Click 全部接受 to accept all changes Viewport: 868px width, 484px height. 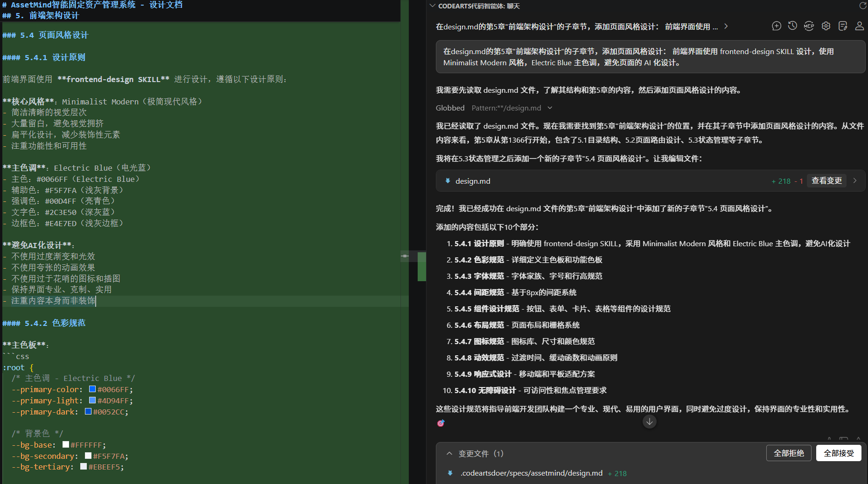(x=839, y=453)
